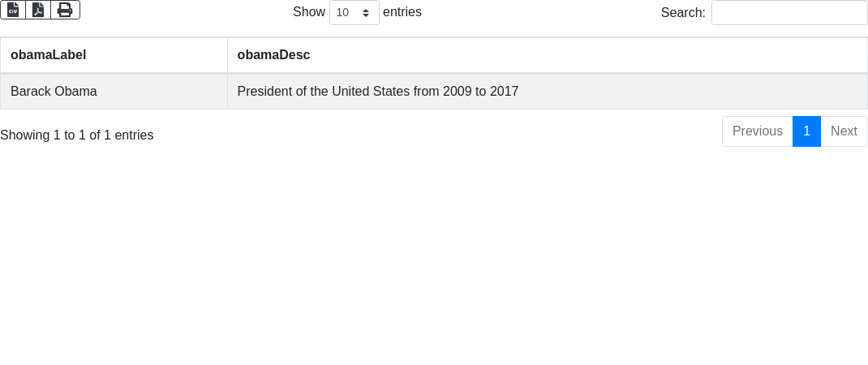The height and width of the screenshot is (365, 868).
Task: Select page 1 in pagination
Action: 806,131
